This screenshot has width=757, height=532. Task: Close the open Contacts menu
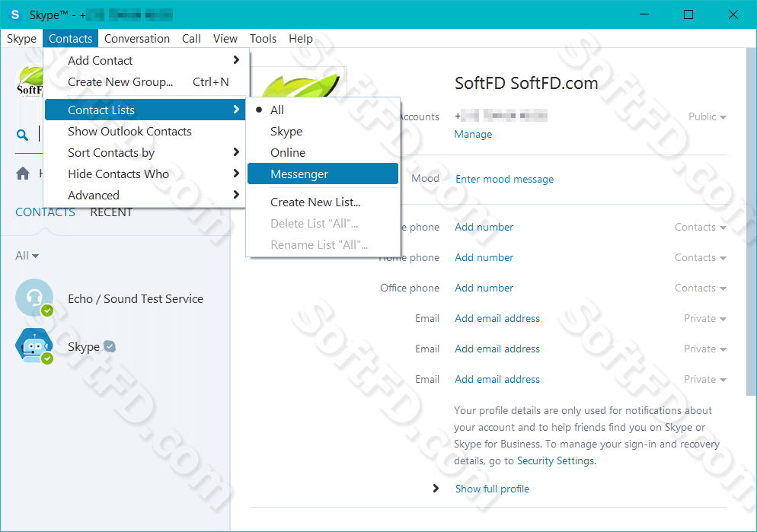(x=71, y=39)
